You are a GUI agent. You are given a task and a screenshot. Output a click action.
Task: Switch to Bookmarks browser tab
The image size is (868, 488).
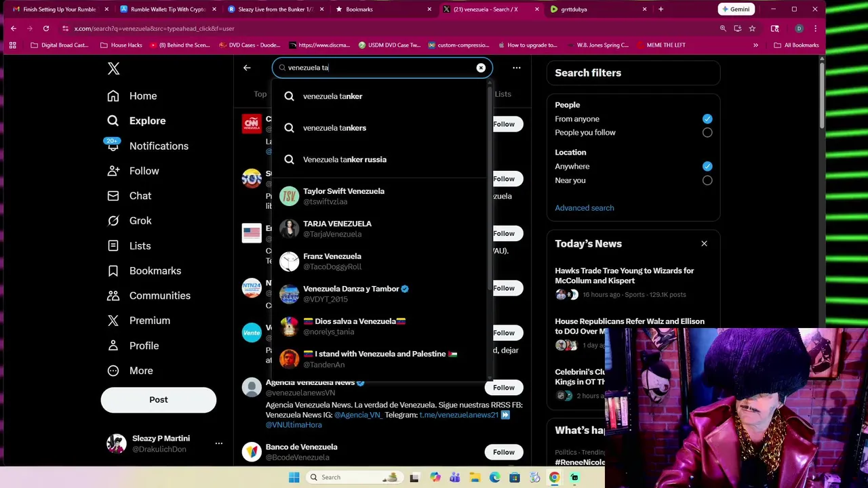[x=383, y=9]
